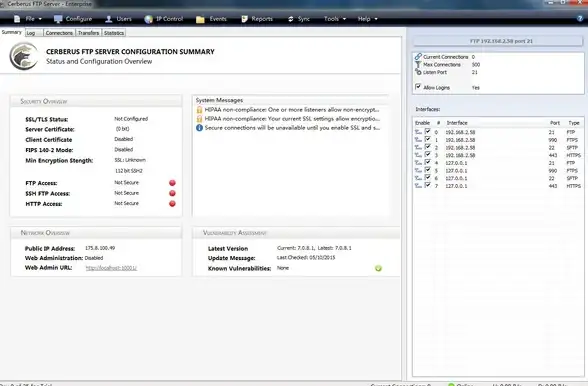Open the Web Admin URL localhost link
588x386 pixels.
point(111,268)
